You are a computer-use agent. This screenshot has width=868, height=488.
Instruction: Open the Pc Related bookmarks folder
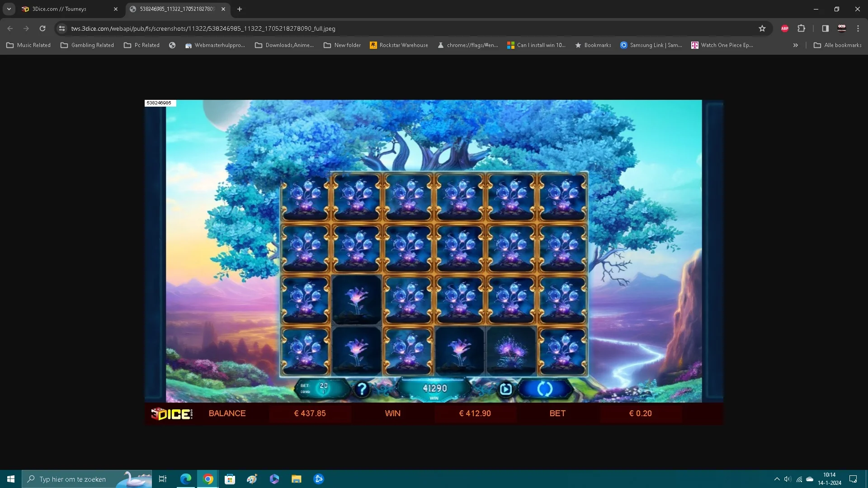click(142, 45)
